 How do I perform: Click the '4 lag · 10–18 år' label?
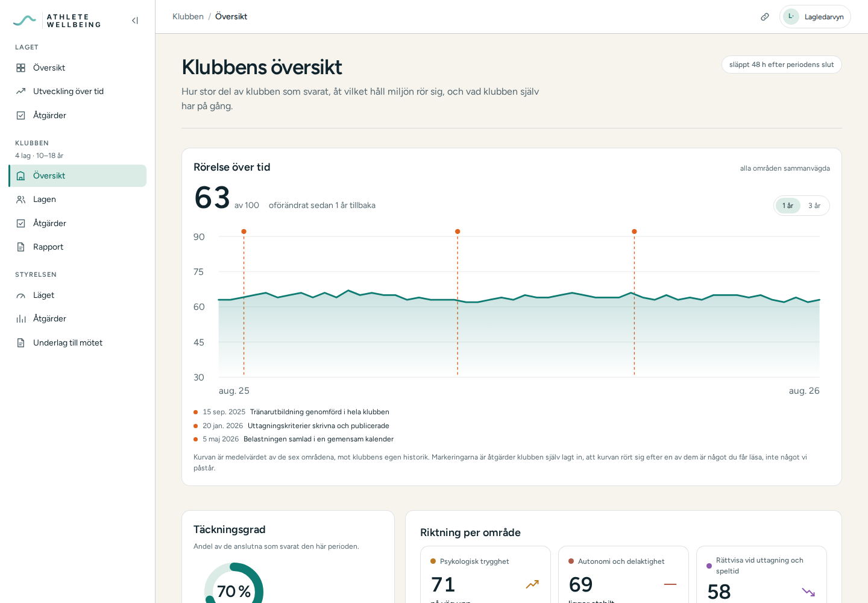point(39,156)
